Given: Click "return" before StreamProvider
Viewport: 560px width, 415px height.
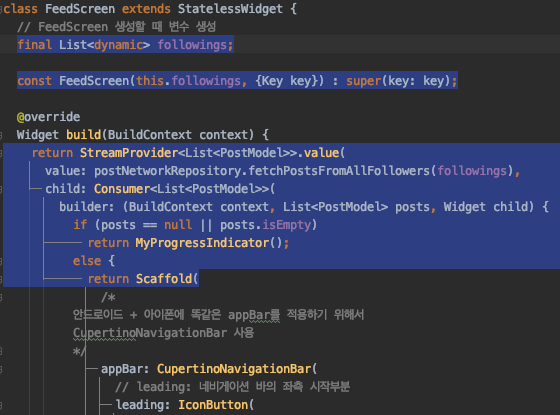Looking at the screenshot, I should click(x=52, y=153).
